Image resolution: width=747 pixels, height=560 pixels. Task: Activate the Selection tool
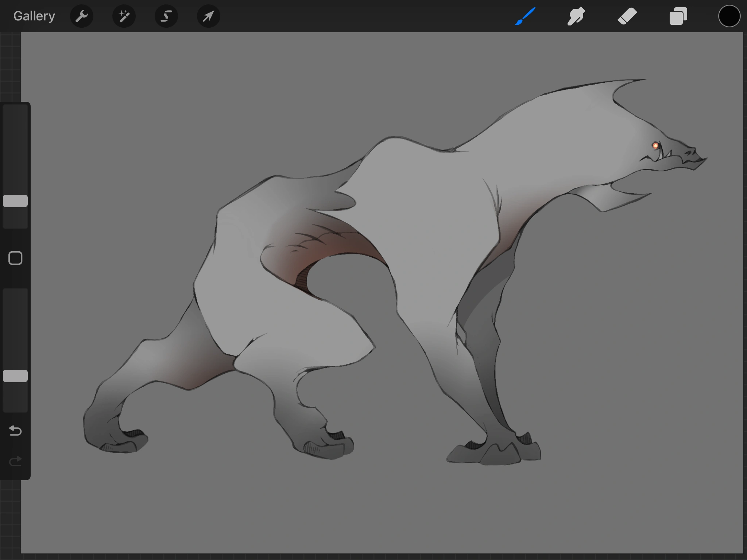(x=166, y=16)
